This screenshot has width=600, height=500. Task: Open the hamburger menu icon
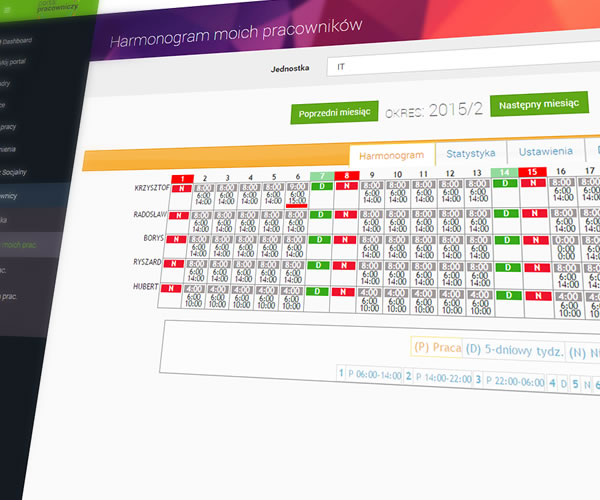pos(7,10)
